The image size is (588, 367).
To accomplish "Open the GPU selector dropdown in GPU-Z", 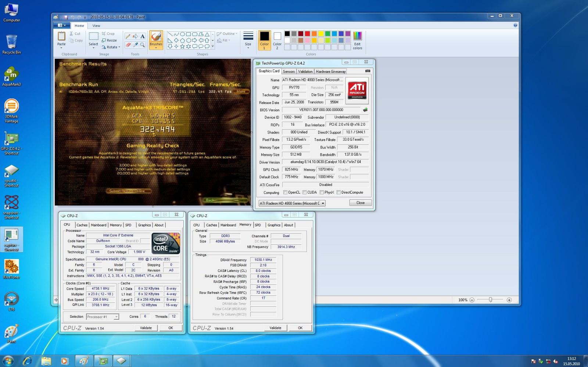I will pyautogui.click(x=292, y=203).
